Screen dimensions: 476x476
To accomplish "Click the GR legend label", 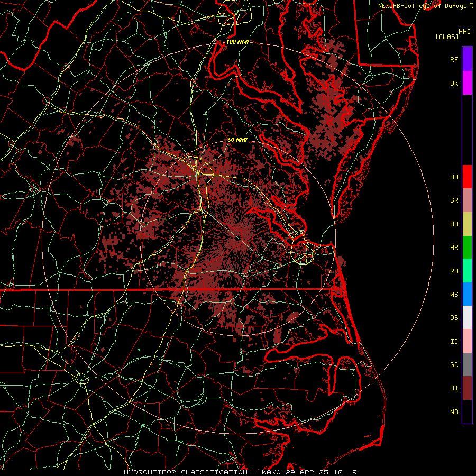I will pyautogui.click(x=454, y=200).
